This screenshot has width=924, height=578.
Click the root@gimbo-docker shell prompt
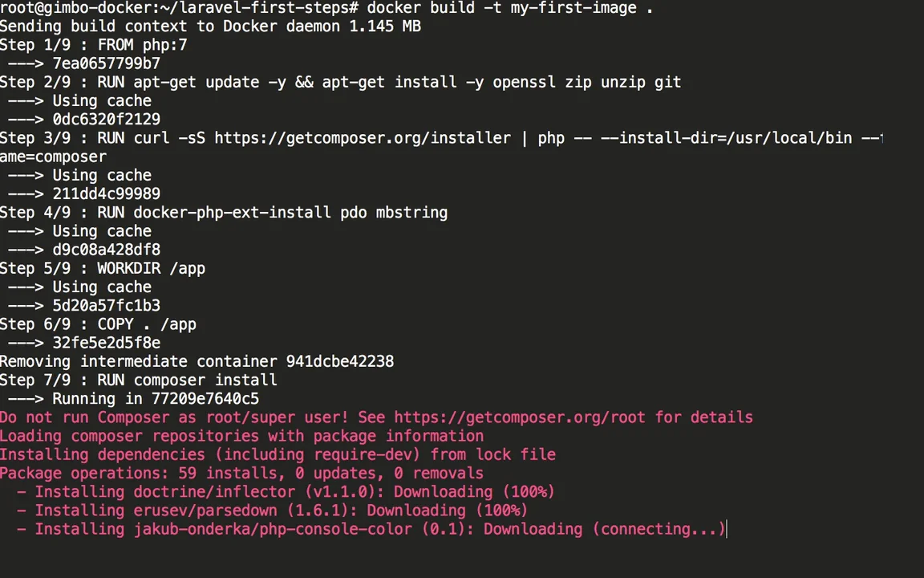pyautogui.click(x=179, y=8)
